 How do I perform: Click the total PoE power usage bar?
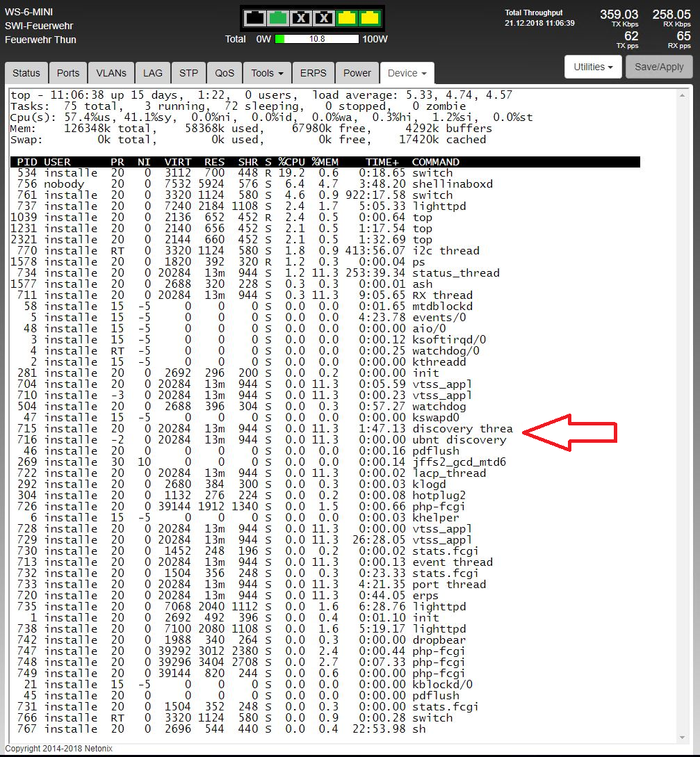point(317,39)
